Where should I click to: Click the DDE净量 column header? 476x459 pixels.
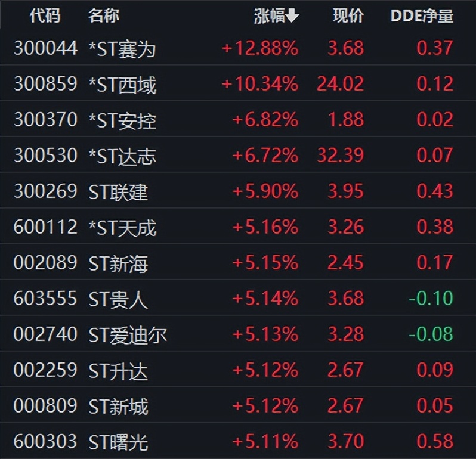point(422,16)
